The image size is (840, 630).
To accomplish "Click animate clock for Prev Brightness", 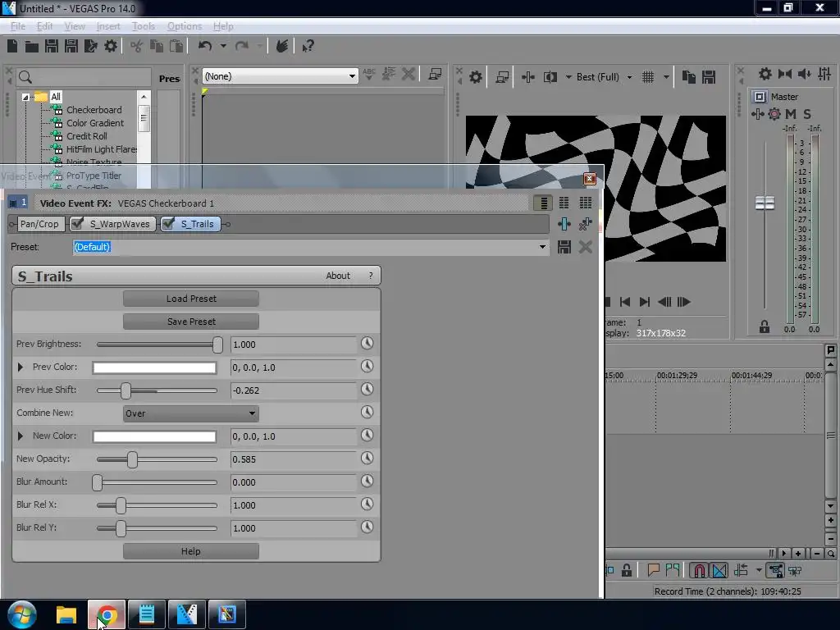I will tap(367, 344).
